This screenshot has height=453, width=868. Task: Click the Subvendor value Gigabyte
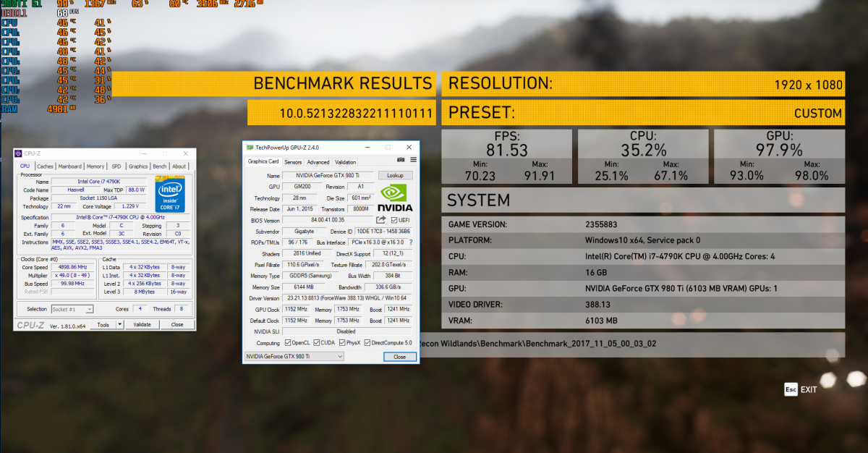[x=304, y=231]
